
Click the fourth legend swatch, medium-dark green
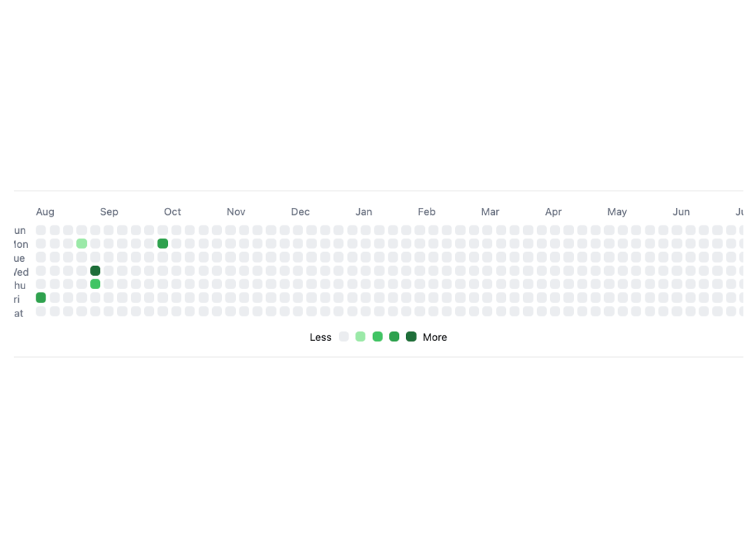pyautogui.click(x=394, y=337)
